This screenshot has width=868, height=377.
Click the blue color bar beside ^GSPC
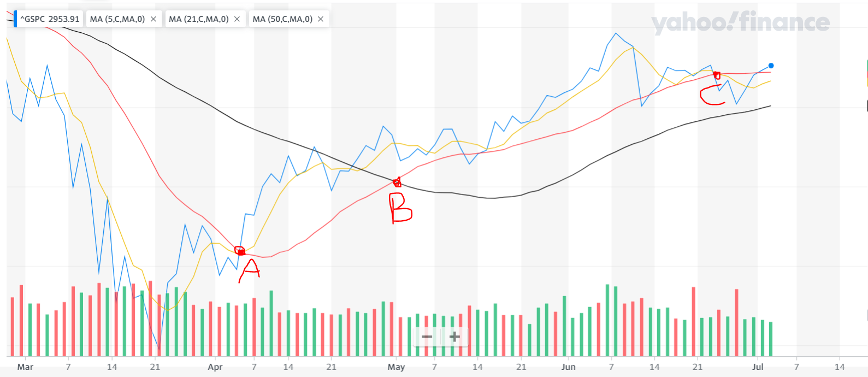[15, 19]
